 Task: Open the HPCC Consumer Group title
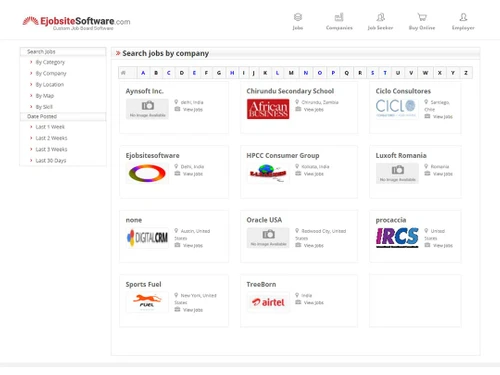point(283,156)
